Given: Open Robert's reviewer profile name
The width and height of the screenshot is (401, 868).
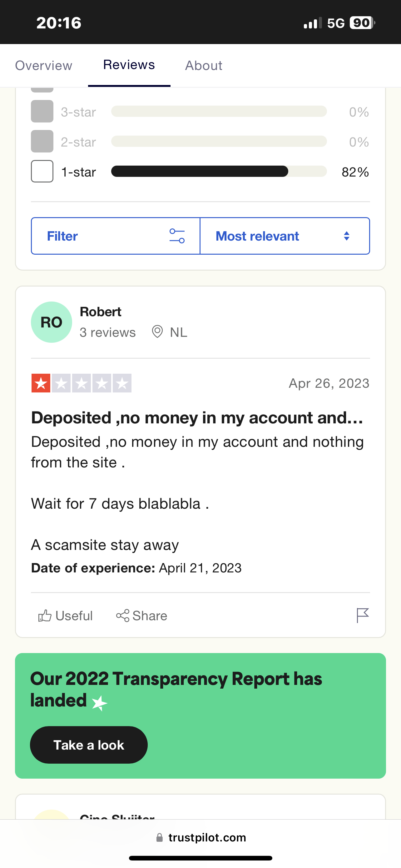Looking at the screenshot, I should (x=100, y=312).
